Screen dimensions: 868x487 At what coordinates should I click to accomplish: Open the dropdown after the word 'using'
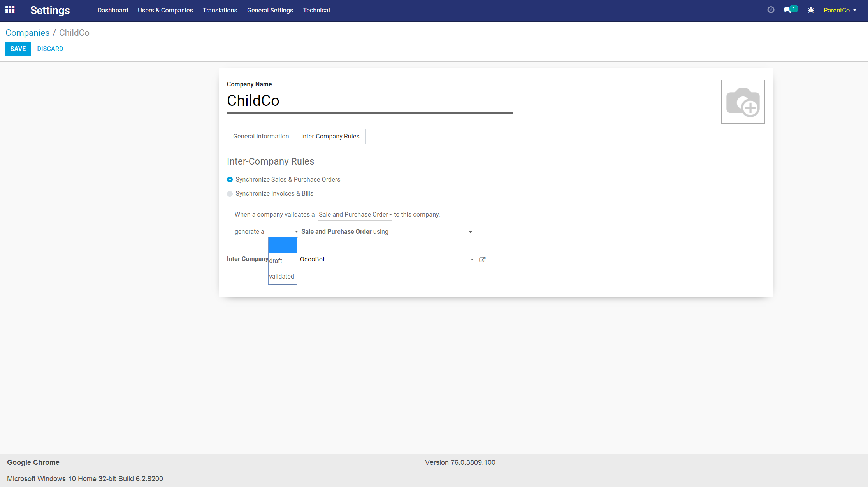(x=433, y=232)
